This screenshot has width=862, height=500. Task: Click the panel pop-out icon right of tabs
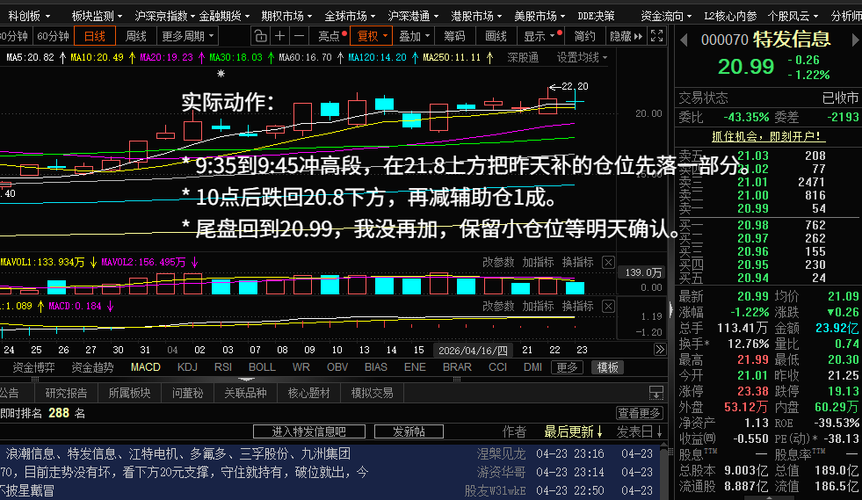656,392
